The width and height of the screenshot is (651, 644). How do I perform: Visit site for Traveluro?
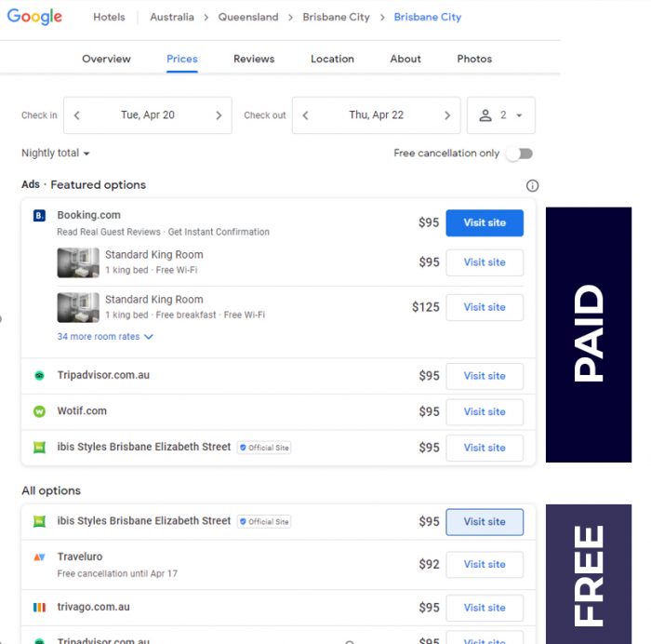[485, 565]
